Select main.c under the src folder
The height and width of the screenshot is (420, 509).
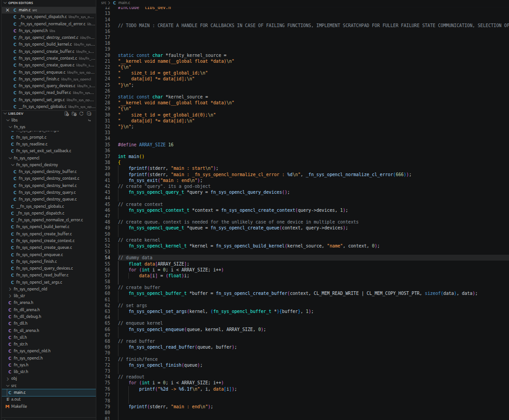(49, 393)
